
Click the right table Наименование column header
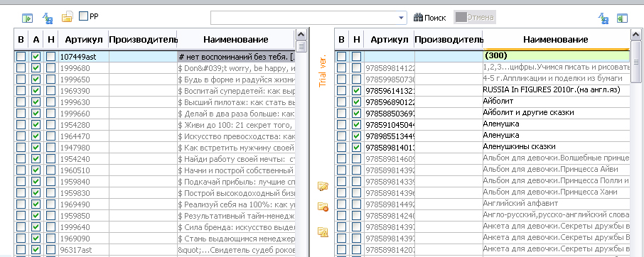pos(556,40)
